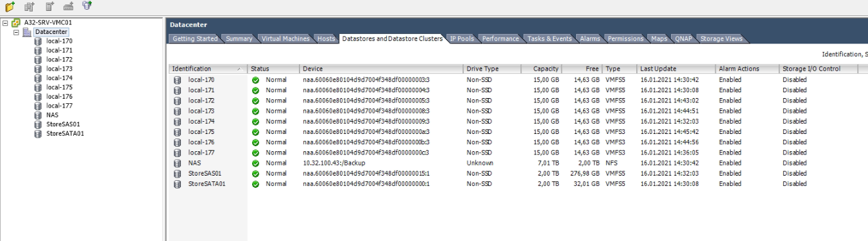Click green status icon for NAS row

pyautogui.click(x=255, y=163)
